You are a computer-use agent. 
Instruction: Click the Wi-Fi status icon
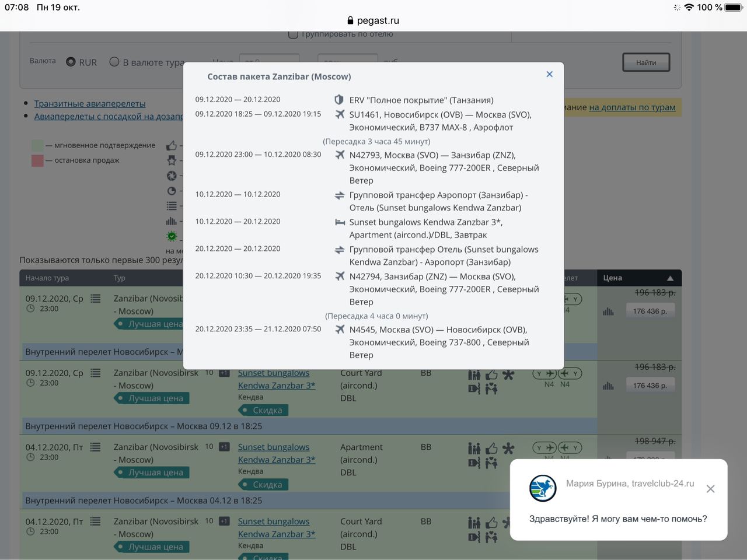pos(689,7)
